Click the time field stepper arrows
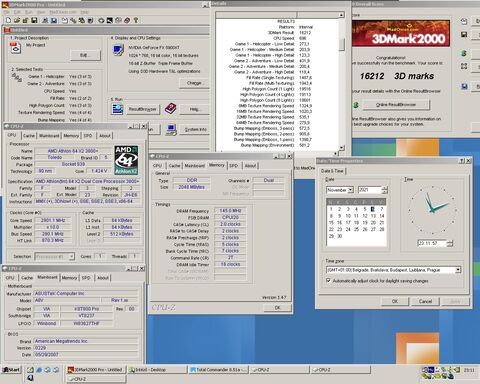 pos(449,243)
